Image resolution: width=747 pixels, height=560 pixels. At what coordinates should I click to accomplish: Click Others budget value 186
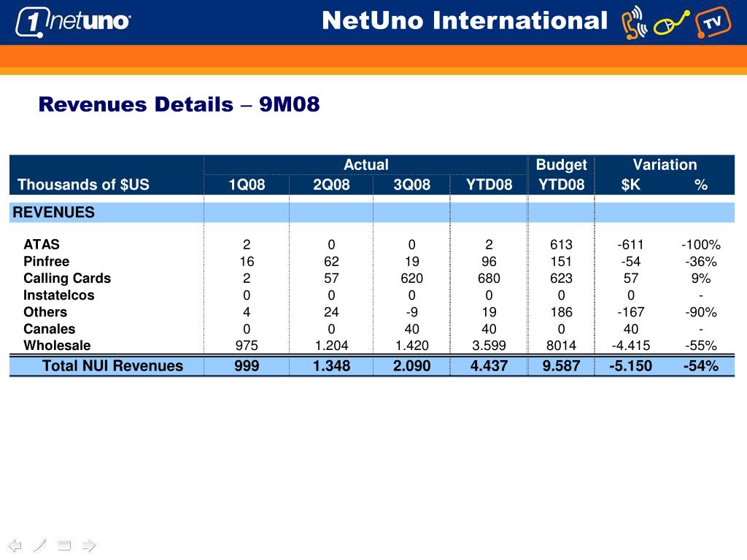[561, 312]
